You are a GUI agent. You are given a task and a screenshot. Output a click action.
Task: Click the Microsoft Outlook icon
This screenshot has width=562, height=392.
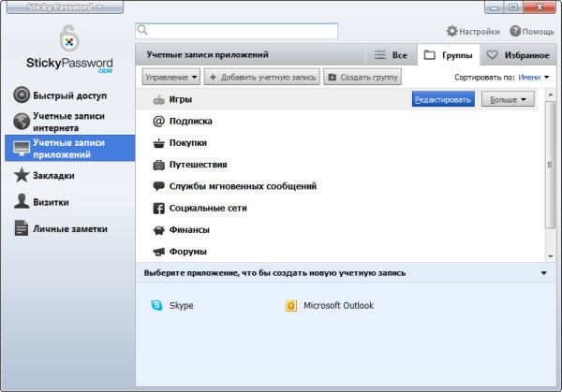291,305
